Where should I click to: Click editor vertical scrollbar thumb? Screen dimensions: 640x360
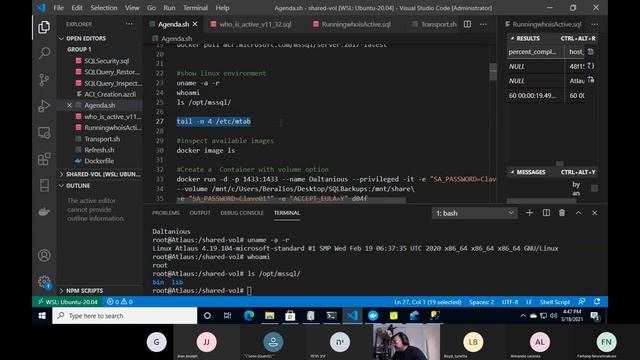(x=493, y=72)
